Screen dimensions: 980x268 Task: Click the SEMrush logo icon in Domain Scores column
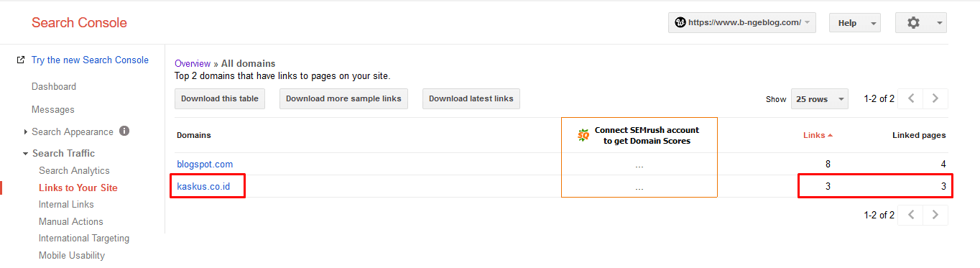coord(583,135)
